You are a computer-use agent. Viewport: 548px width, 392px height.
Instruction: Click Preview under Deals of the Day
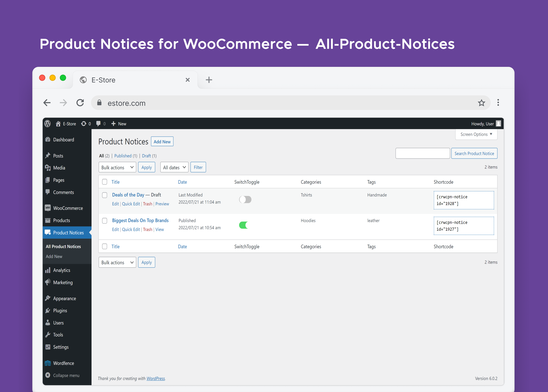(162, 204)
